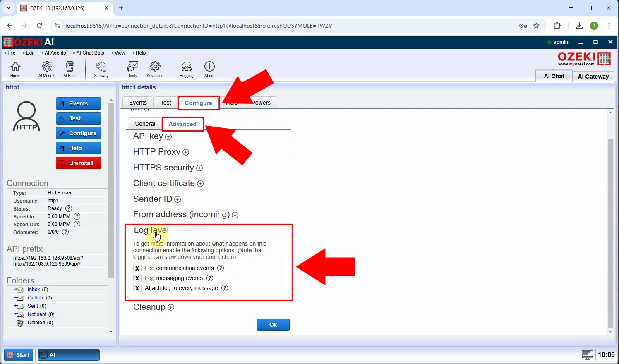Switch to the General sub-tab
Viewport: 619px width, 364px height.
145,124
